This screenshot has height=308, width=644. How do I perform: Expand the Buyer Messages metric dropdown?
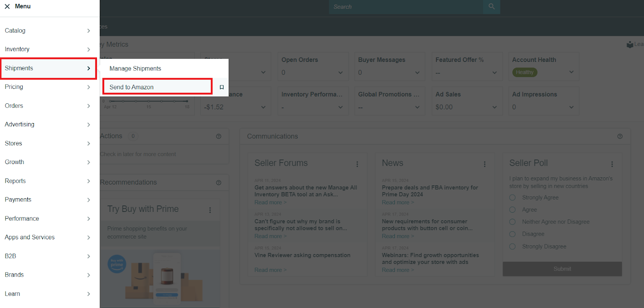(x=417, y=73)
